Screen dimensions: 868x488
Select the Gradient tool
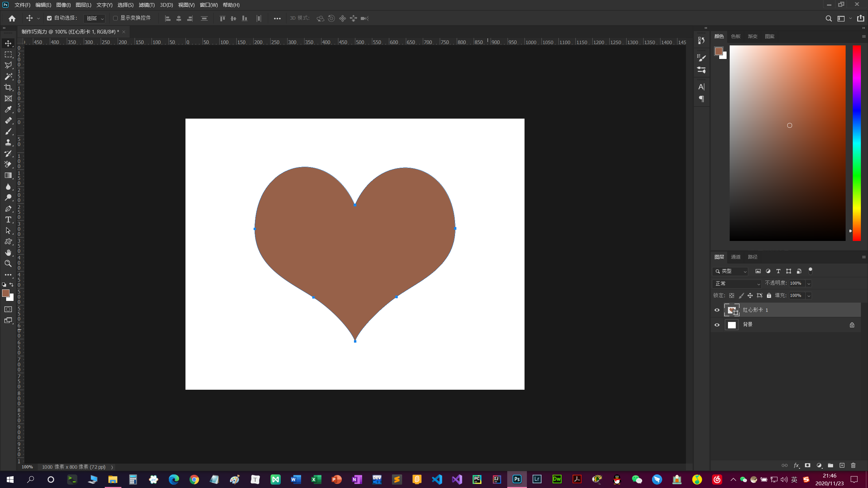[x=8, y=176]
